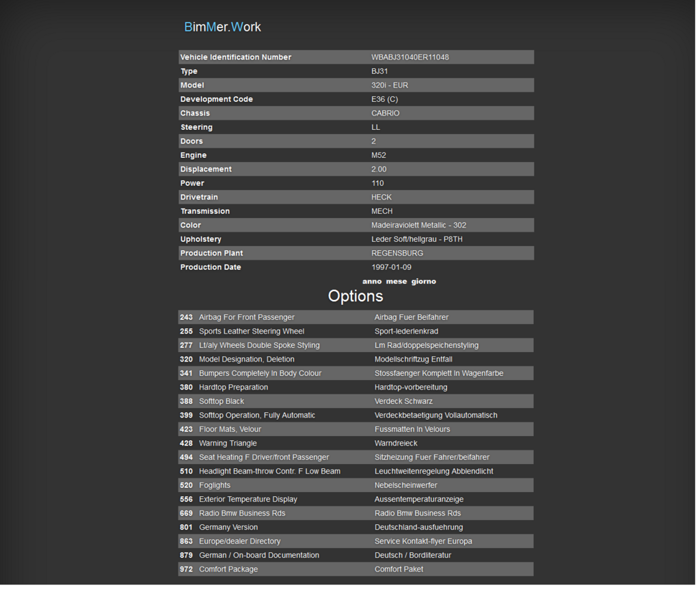Viewport: 700px width, 596px height.
Task: Select Nebelscheinwerfer text
Action: (x=406, y=485)
